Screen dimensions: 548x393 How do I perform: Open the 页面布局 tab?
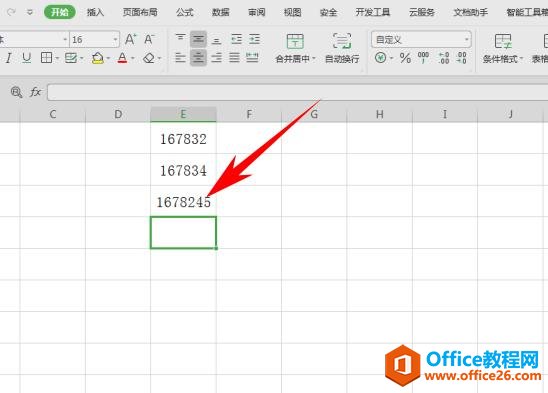pos(140,12)
